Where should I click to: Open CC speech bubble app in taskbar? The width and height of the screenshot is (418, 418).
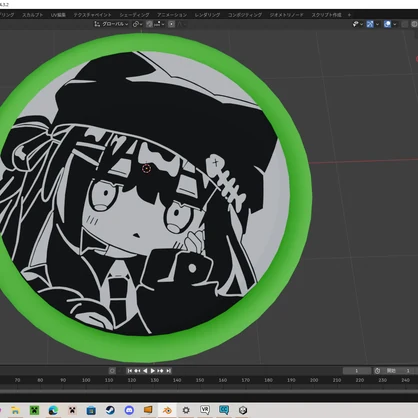point(224,410)
